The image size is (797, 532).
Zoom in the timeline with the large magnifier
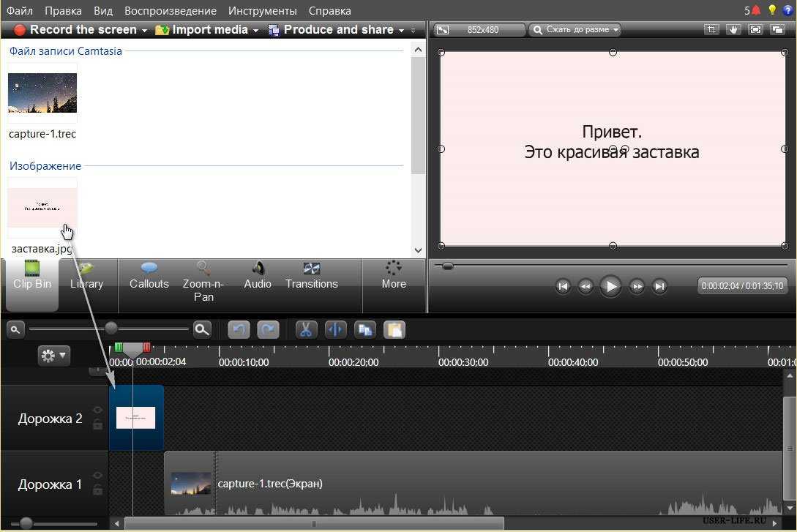coord(202,329)
